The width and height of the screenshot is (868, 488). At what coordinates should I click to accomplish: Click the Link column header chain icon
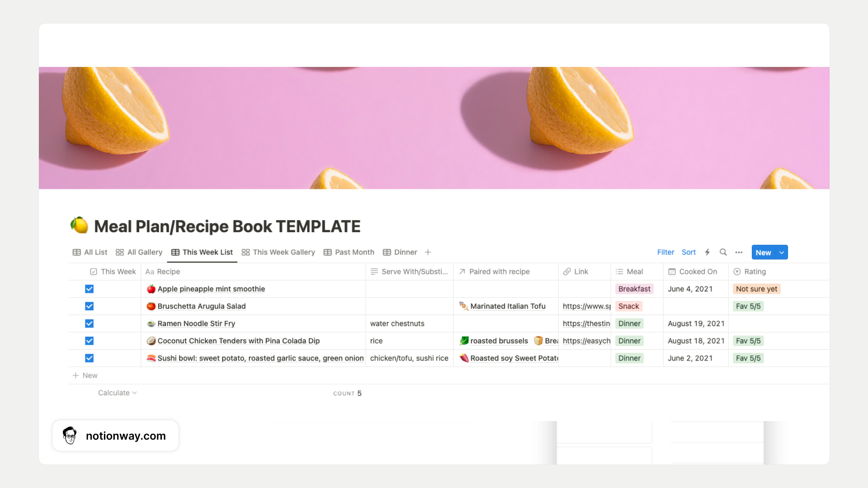[567, 272]
